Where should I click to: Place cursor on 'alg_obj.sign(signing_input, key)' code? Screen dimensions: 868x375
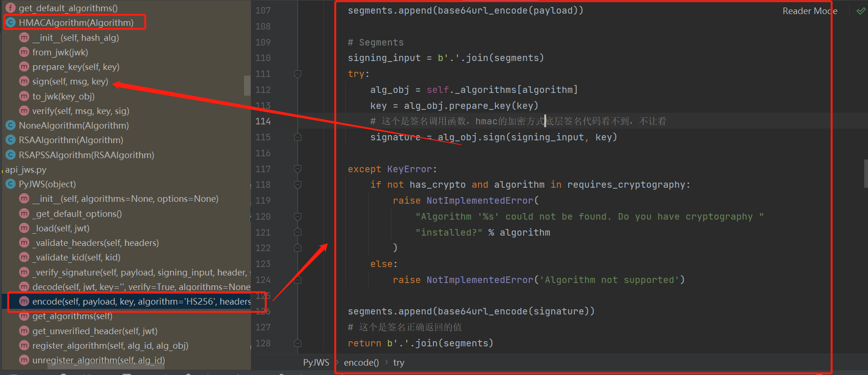click(527, 137)
